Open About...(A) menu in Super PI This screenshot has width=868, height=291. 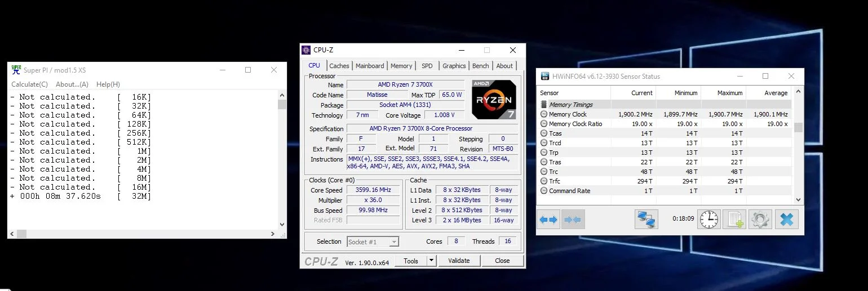[x=72, y=84]
